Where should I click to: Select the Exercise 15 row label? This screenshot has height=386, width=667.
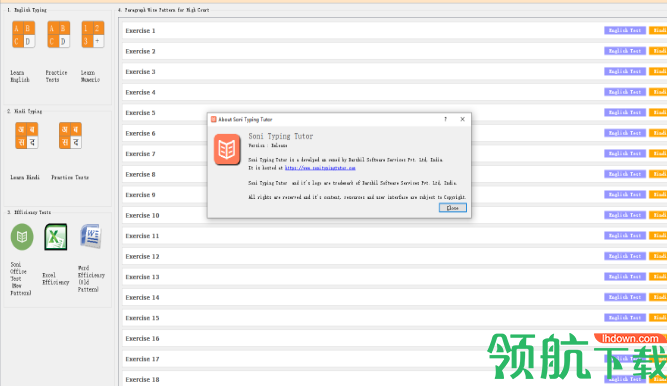pyautogui.click(x=142, y=318)
